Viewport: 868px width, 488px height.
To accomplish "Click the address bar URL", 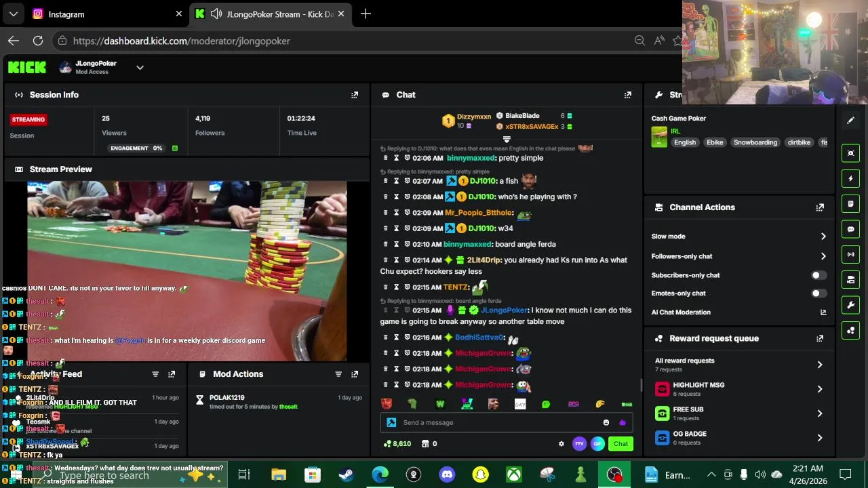I will click(182, 41).
